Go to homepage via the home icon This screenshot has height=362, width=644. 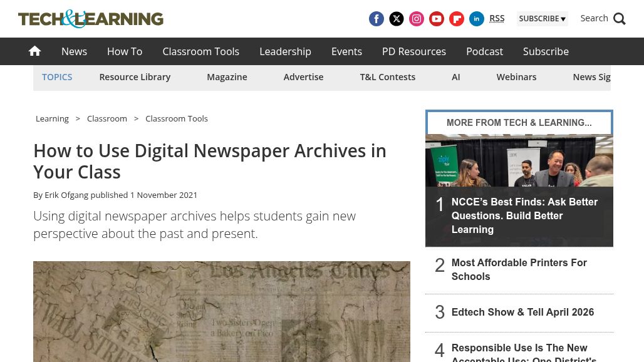35,51
